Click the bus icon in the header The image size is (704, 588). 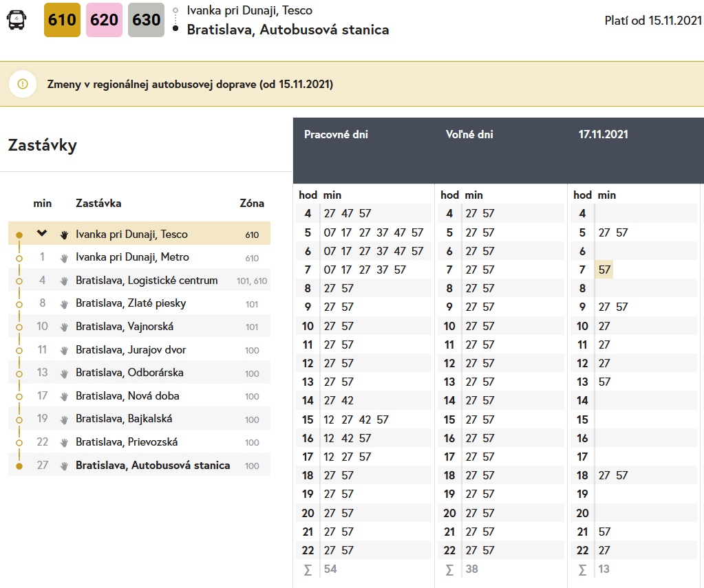click(17, 20)
